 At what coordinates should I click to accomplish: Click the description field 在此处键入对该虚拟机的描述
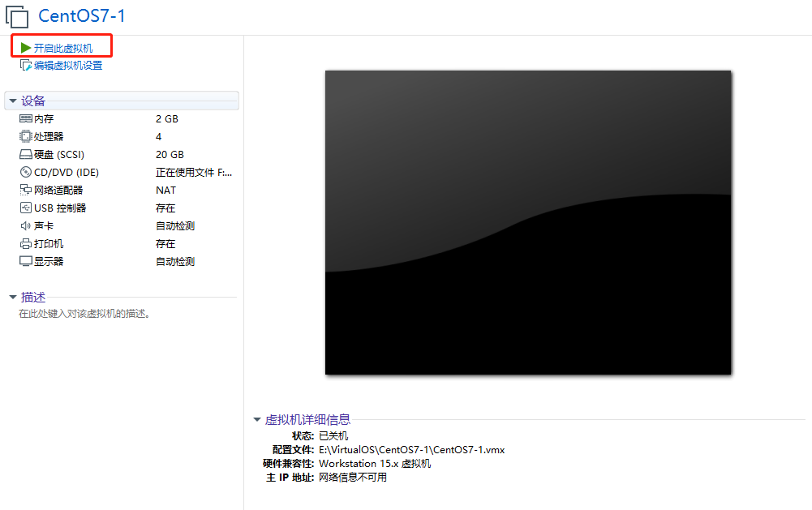coord(84,313)
